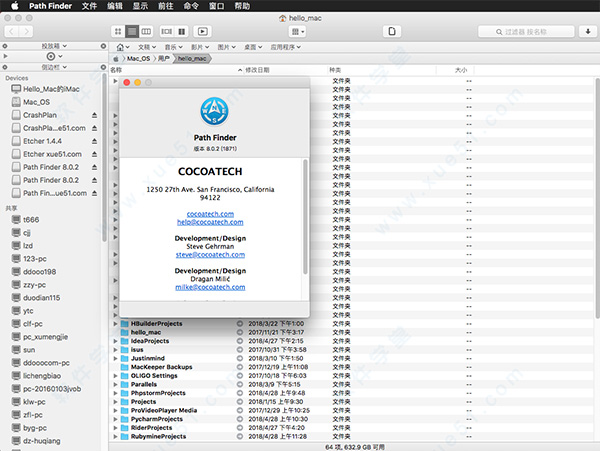Click the help@cocoatech.com email link
This screenshot has height=451, width=600.
point(210,222)
